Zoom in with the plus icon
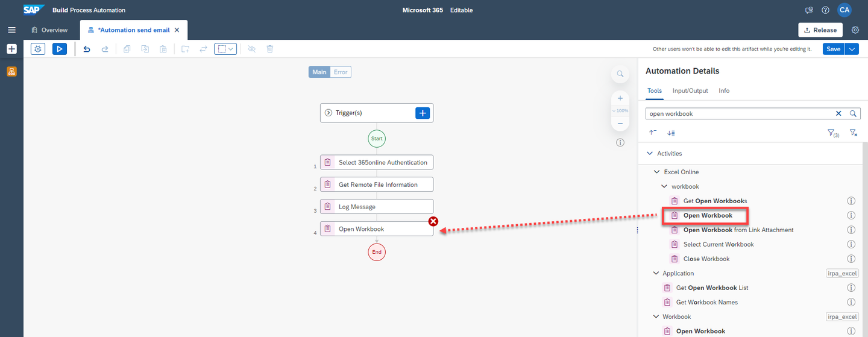868x337 pixels. pyautogui.click(x=620, y=98)
